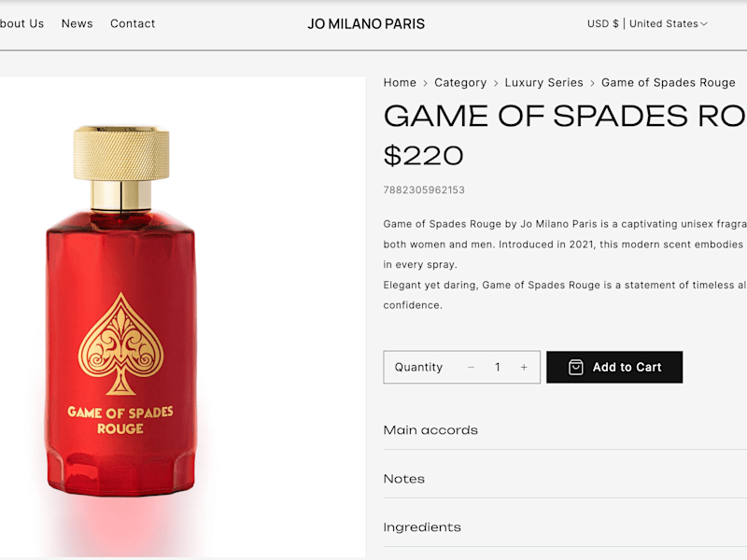
Task: Click the JO MILANO PARIS logo
Action: tap(366, 24)
